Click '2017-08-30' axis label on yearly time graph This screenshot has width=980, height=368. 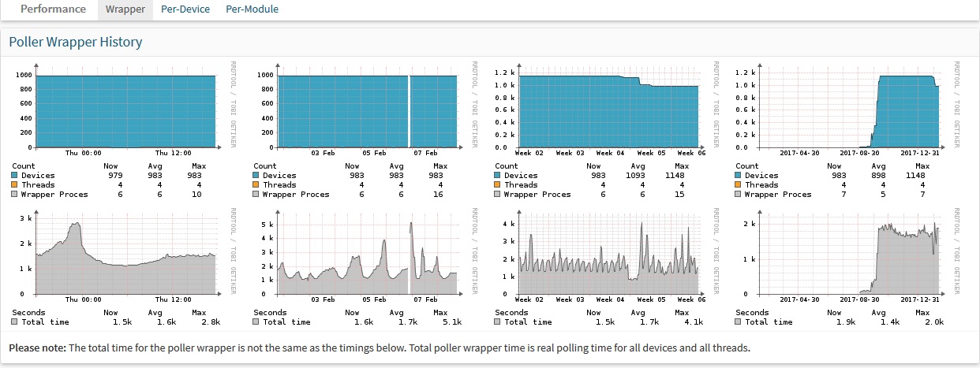coord(860,299)
